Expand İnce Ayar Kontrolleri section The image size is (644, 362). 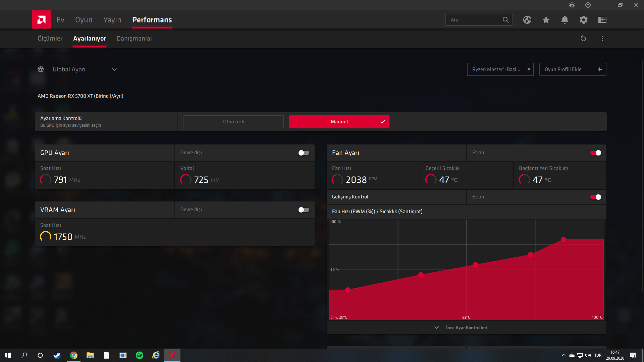(x=466, y=327)
